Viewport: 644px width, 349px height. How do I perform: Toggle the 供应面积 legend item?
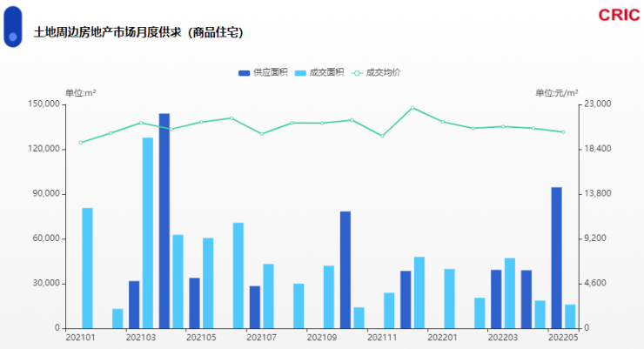pyautogui.click(x=263, y=73)
